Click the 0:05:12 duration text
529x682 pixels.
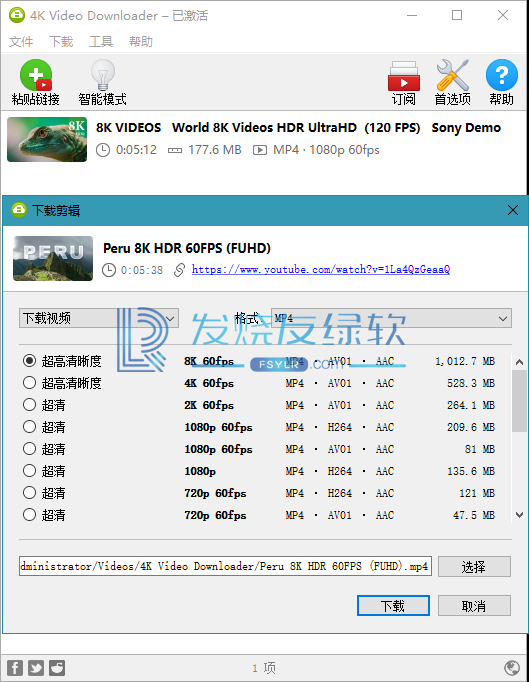click(x=136, y=150)
